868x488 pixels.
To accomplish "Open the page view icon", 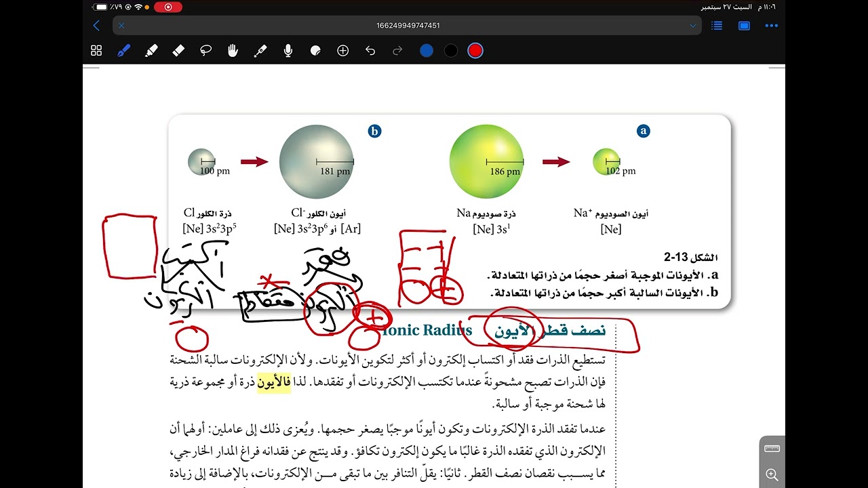I will coord(744,26).
